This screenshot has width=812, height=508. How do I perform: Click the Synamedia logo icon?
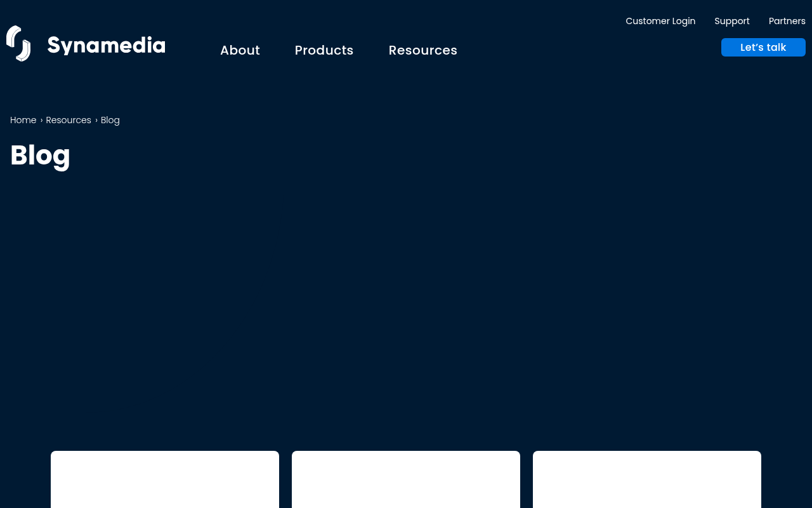tap(18, 43)
